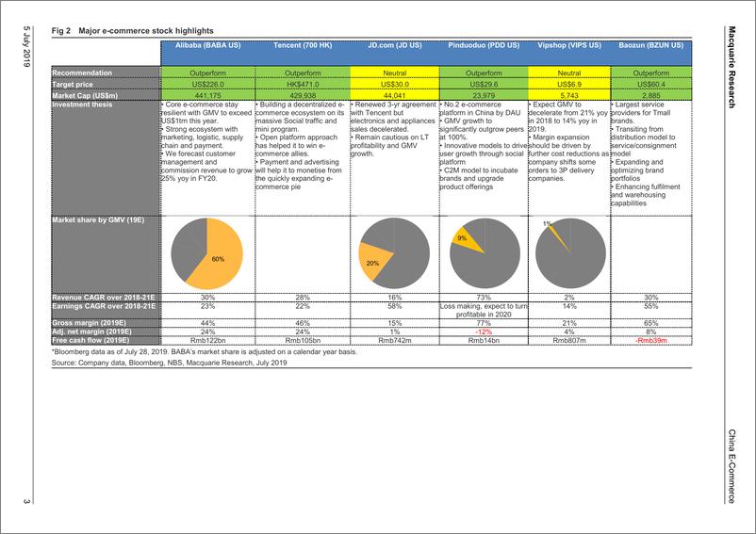This screenshot has height=534, width=756.
Task: Click the Bloomberg data footnote
Action: (205, 351)
